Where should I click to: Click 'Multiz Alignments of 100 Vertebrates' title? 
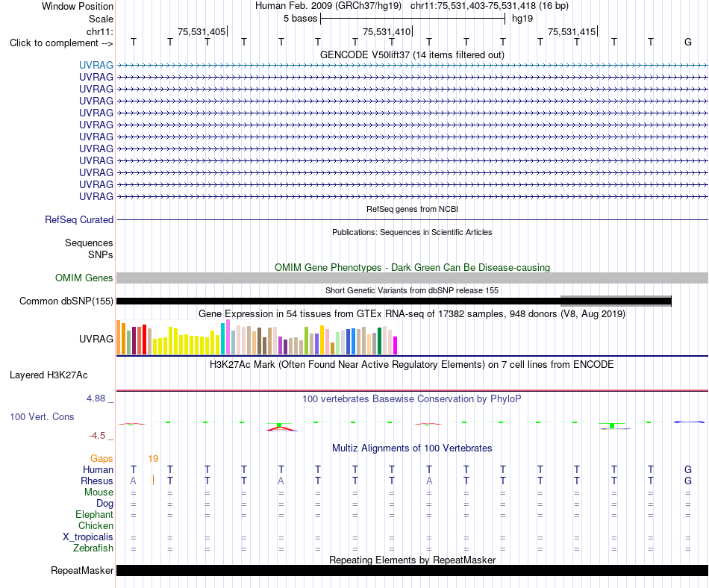(x=412, y=448)
